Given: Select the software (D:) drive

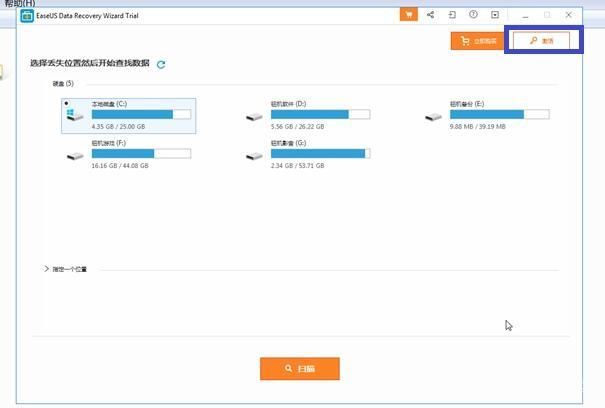Looking at the screenshot, I should (x=308, y=115).
